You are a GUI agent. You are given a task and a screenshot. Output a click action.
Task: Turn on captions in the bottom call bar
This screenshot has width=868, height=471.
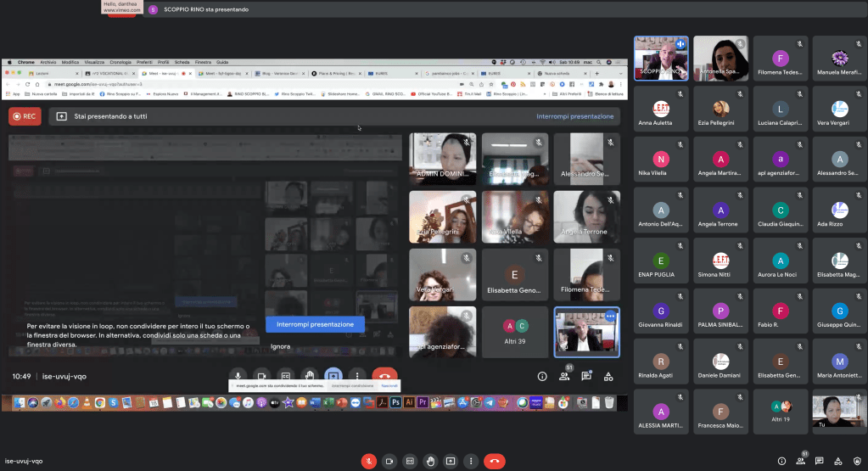410,461
